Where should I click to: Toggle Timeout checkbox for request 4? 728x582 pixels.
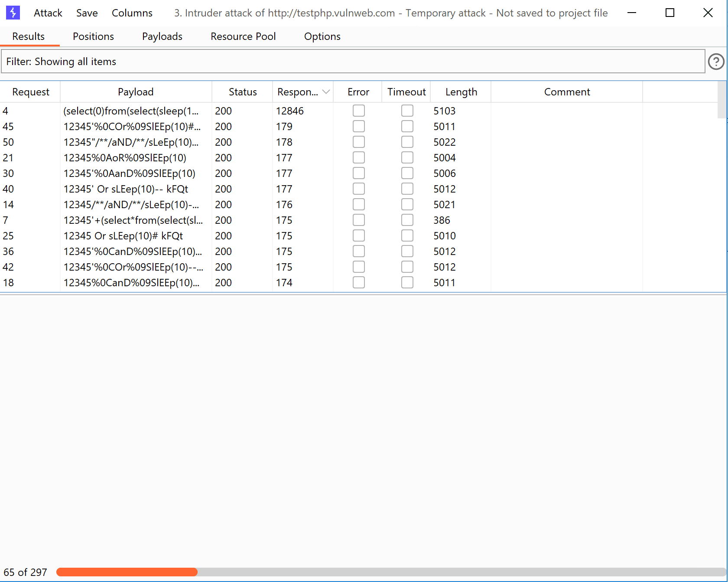(x=407, y=111)
